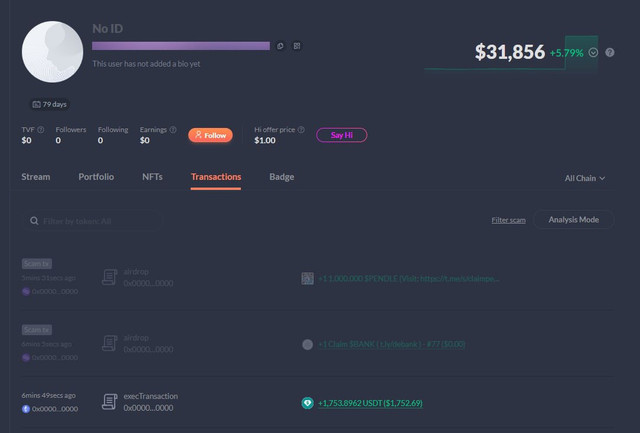Viewport: 640px width, 433px height.
Task: Open the address QR code icon
Action: coord(297,46)
